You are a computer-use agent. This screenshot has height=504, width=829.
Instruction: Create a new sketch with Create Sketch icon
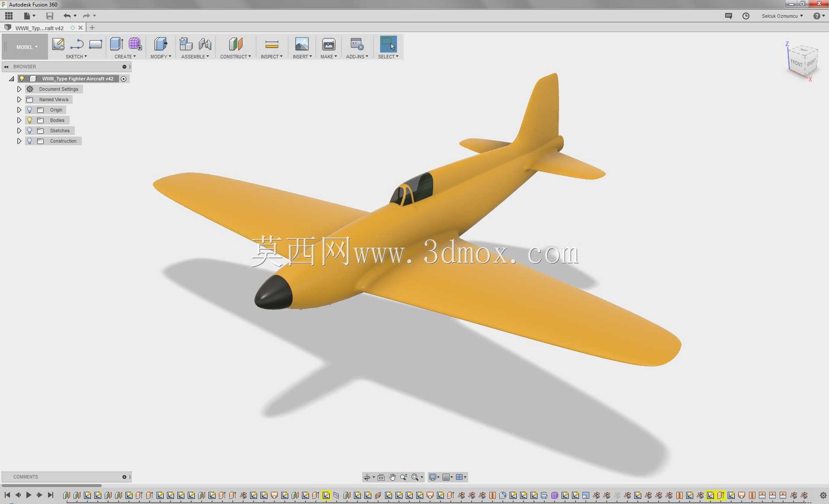pos(58,44)
